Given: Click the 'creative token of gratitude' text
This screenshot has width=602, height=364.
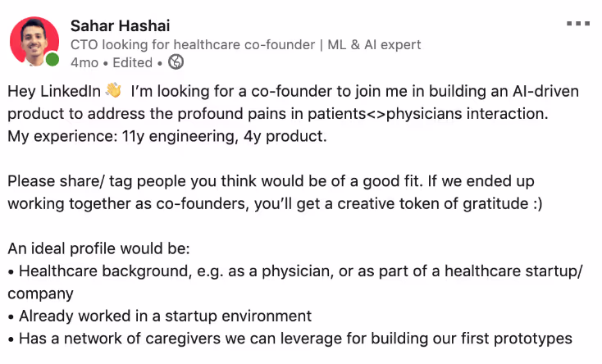Looking at the screenshot, I should 433,203.
